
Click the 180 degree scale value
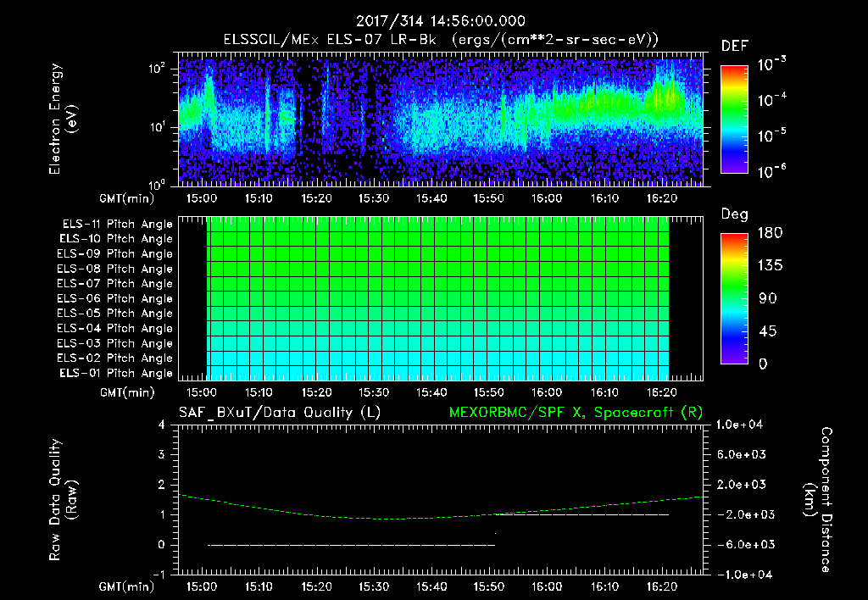tap(770, 233)
